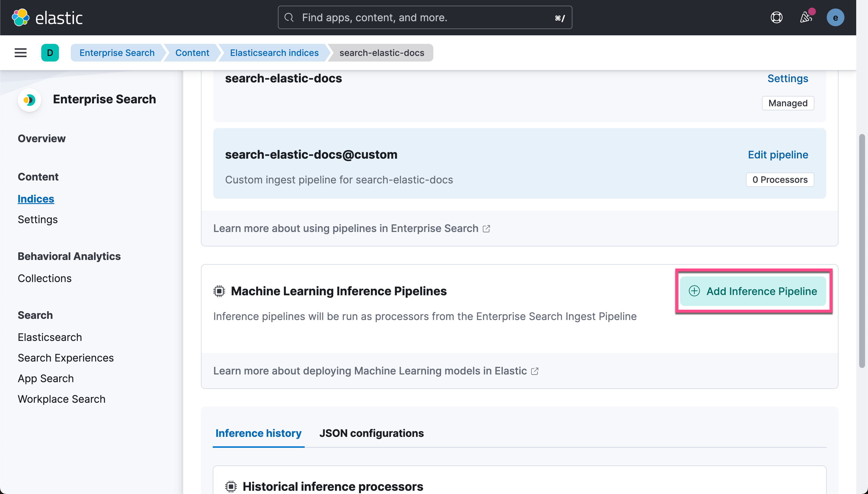This screenshot has width=868, height=494.
Task: Click external link icon after pipelines doc link
Action: point(486,229)
